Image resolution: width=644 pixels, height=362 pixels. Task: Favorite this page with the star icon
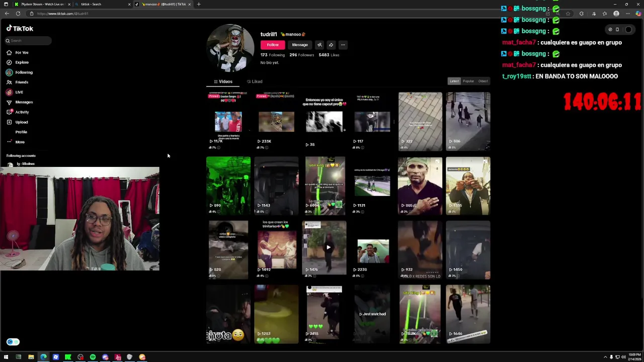coord(568,14)
